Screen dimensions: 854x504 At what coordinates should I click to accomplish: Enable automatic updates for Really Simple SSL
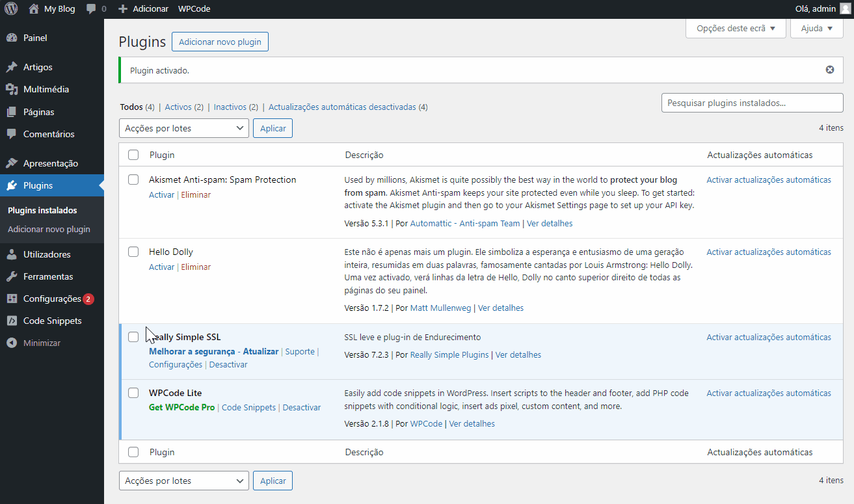(769, 338)
